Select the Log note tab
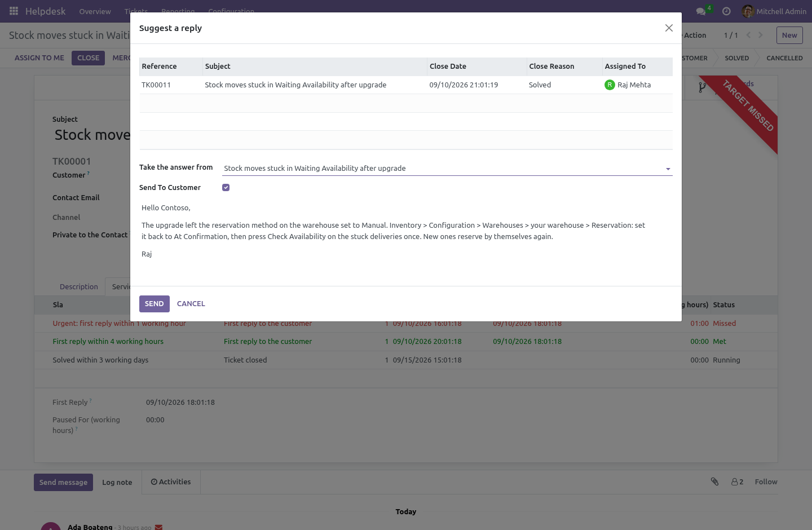Screen dimensions: 812x530 click(x=117, y=482)
